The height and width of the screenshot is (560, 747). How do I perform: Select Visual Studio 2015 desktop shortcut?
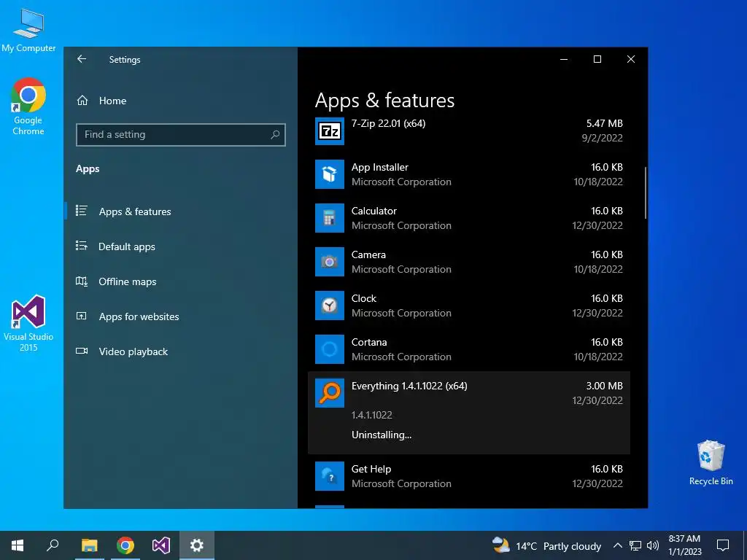point(28,324)
